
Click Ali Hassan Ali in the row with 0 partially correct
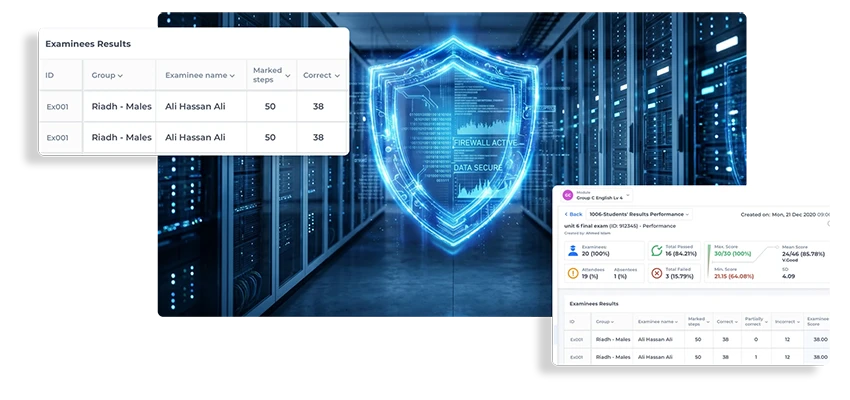click(655, 340)
